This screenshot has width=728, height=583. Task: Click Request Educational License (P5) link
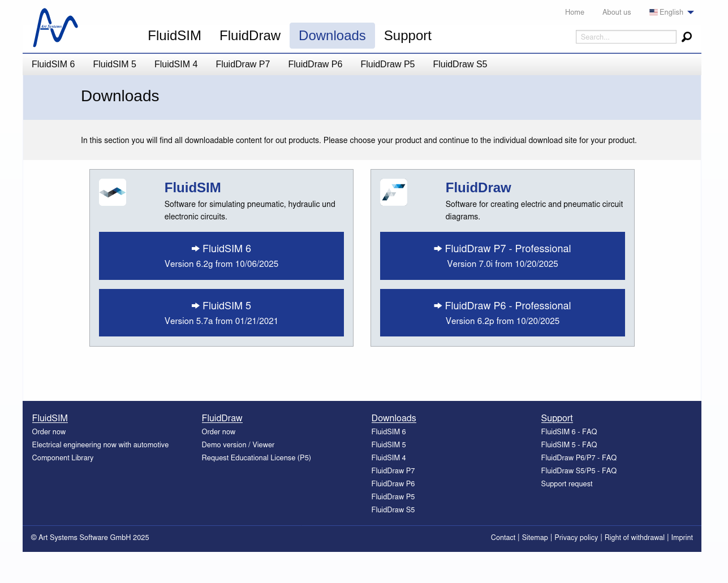pos(256,458)
